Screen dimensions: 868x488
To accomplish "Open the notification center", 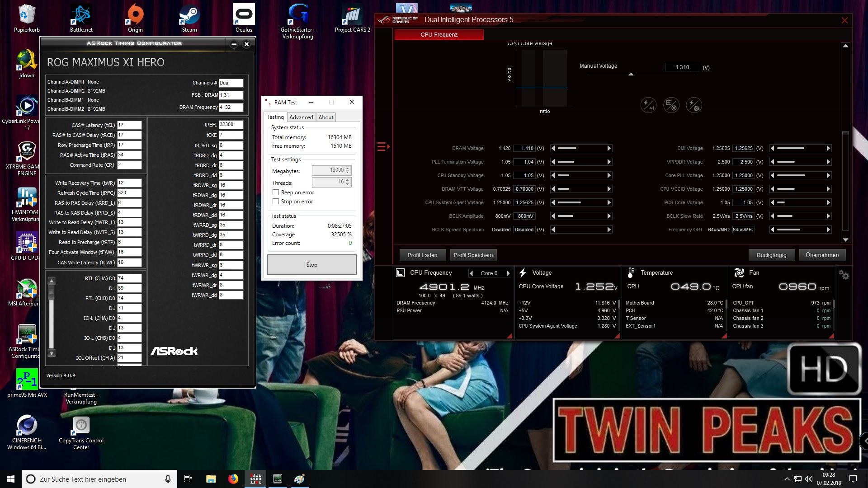I will coord(853,479).
